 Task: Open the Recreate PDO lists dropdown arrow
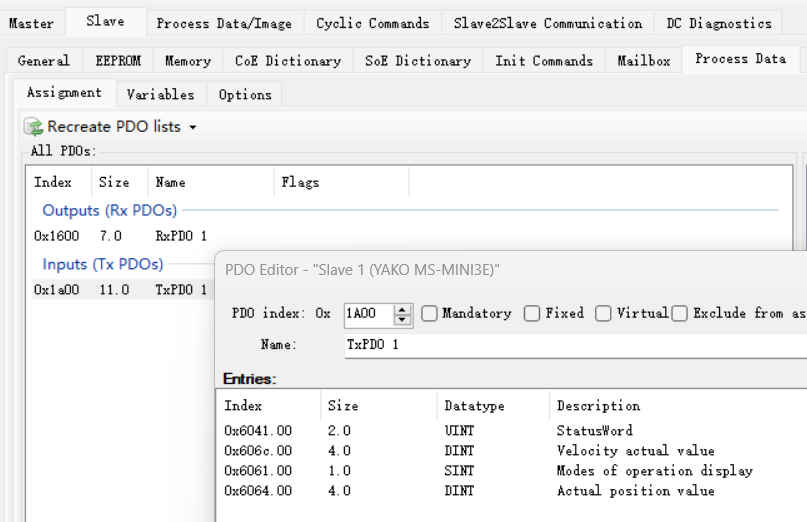(193, 128)
